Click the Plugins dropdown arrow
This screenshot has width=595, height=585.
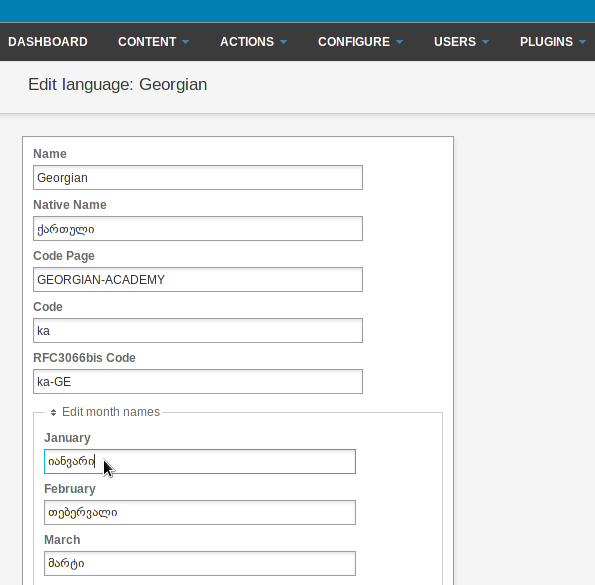582,42
